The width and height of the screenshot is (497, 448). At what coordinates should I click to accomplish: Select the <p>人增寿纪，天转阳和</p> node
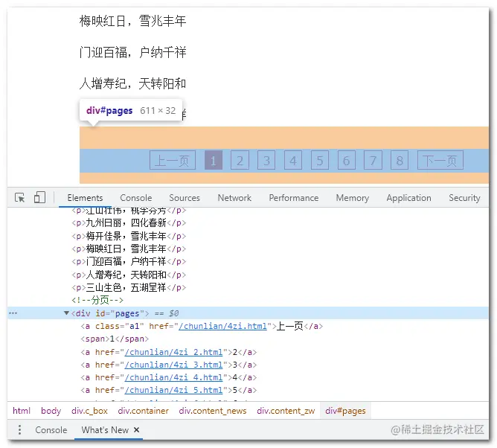pos(129,275)
